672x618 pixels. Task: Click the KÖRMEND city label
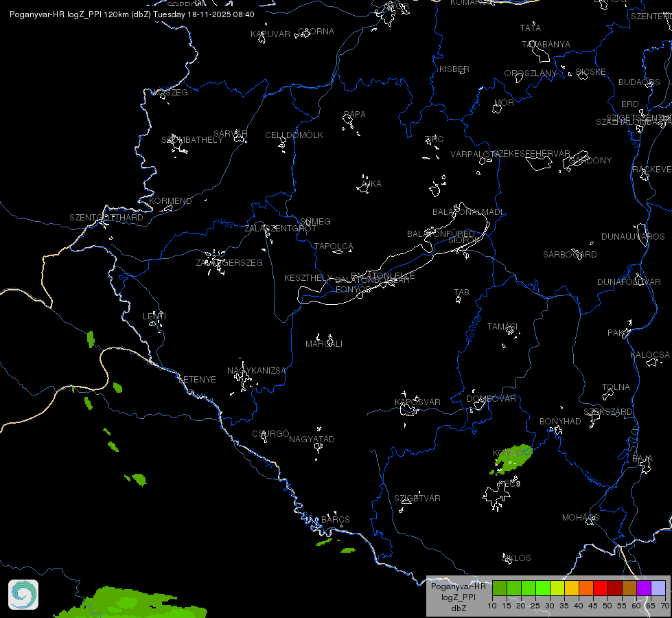tap(170, 201)
